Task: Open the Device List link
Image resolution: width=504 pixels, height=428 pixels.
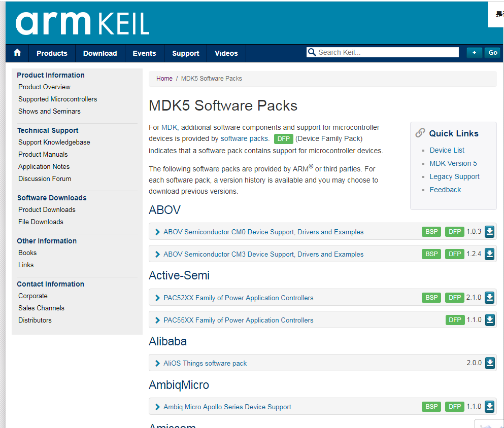Action: coord(447,150)
